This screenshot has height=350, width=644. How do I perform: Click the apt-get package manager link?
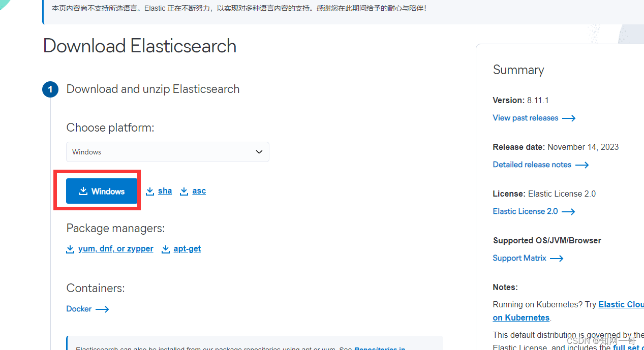tap(187, 248)
